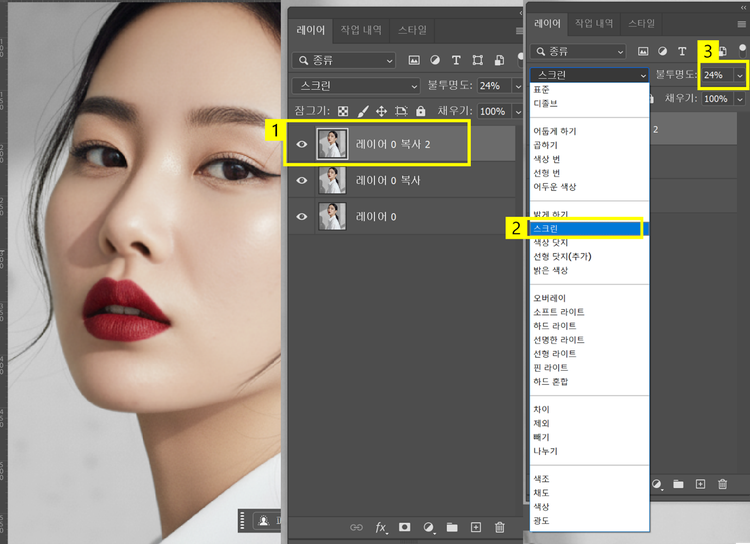
Task: Filter for smart objects in panel listing layers
Action: coord(499,60)
